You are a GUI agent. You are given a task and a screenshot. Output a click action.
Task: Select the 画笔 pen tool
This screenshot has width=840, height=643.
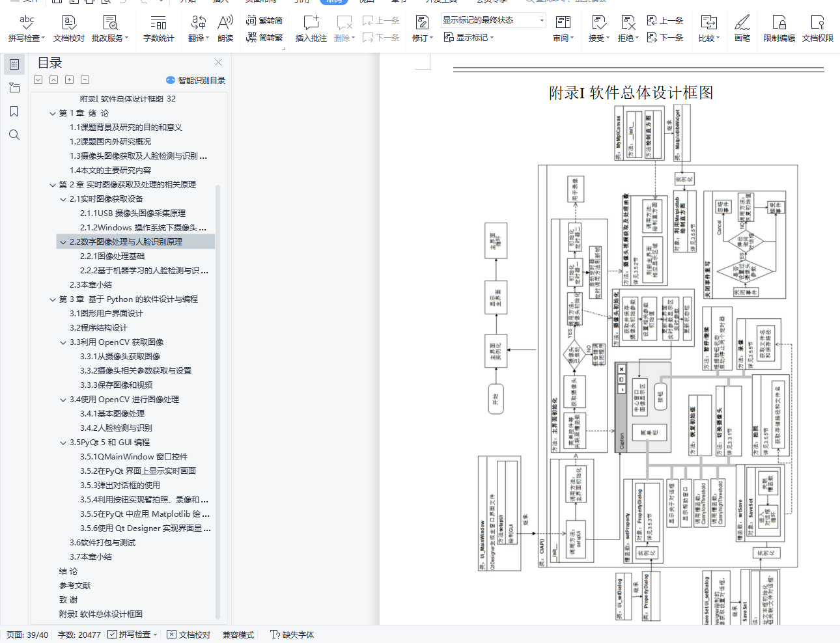coord(742,29)
